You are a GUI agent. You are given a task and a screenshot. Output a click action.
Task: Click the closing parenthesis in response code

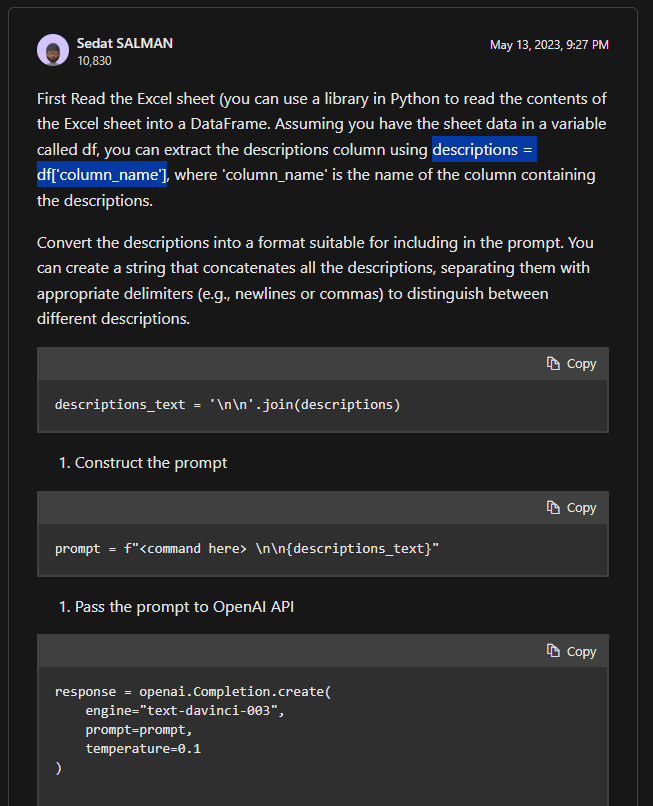(59, 767)
